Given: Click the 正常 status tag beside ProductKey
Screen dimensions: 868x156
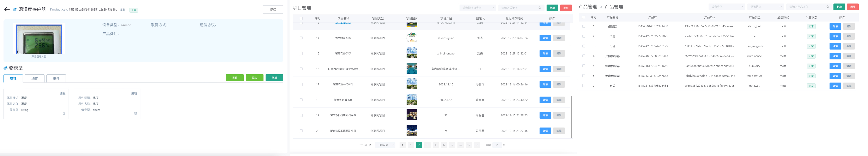Looking at the screenshot, I should point(134,10).
